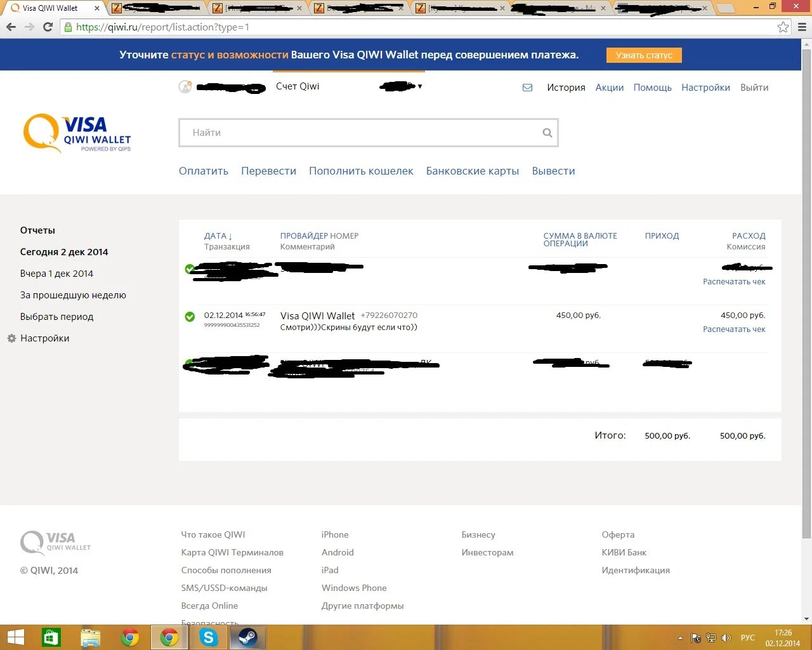This screenshot has height=650, width=812.
Task: Click the Visa QIWI Wallet header logo
Action: pyautogui.click(x=77, y=133)
